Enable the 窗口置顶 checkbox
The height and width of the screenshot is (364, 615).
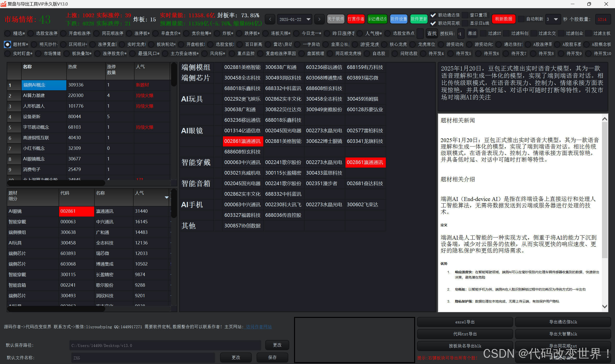point(465,15)
